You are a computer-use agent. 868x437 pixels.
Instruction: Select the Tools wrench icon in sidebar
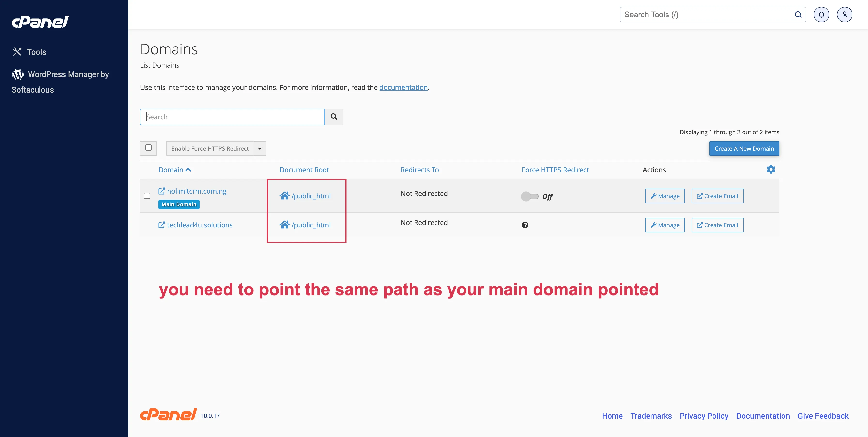coord(17,52)
